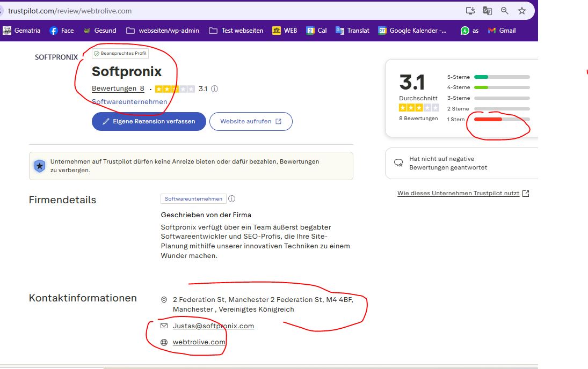Click the Website aufrufen button
The image size is (588, 369).
tap(251, 121)
